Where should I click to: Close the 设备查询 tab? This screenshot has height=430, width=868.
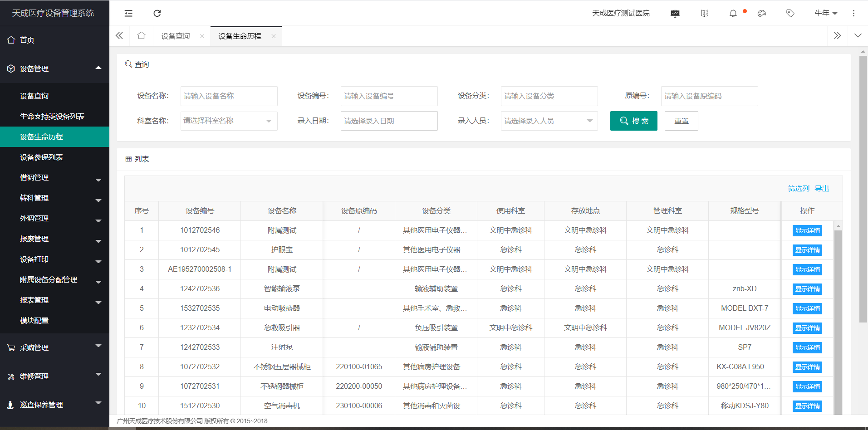(202, 36)
